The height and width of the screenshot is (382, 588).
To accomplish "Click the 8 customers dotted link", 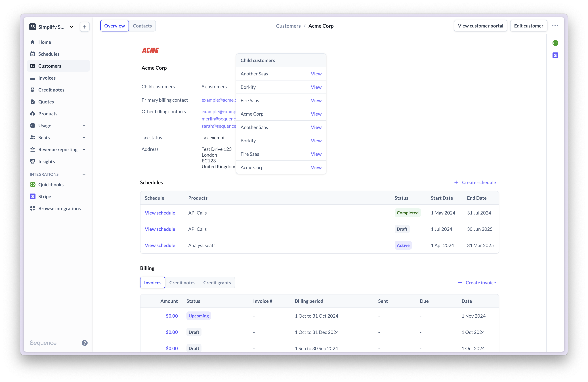I will pos(214,87).
